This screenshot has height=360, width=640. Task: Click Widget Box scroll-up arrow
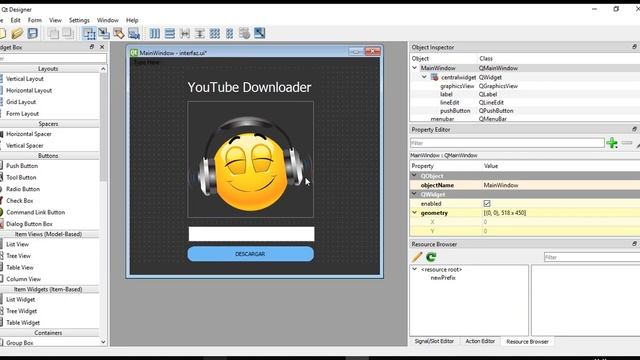(103, 69)
